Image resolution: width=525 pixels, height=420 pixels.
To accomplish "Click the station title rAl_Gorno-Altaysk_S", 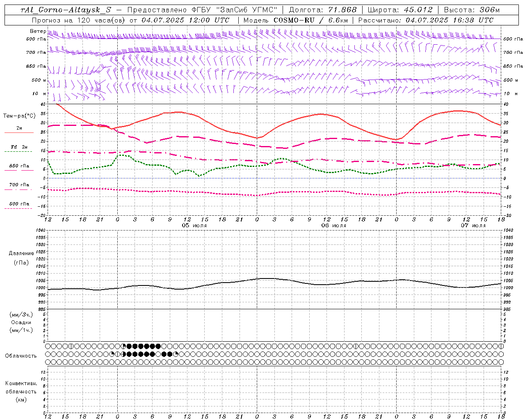I will point(66,10).
